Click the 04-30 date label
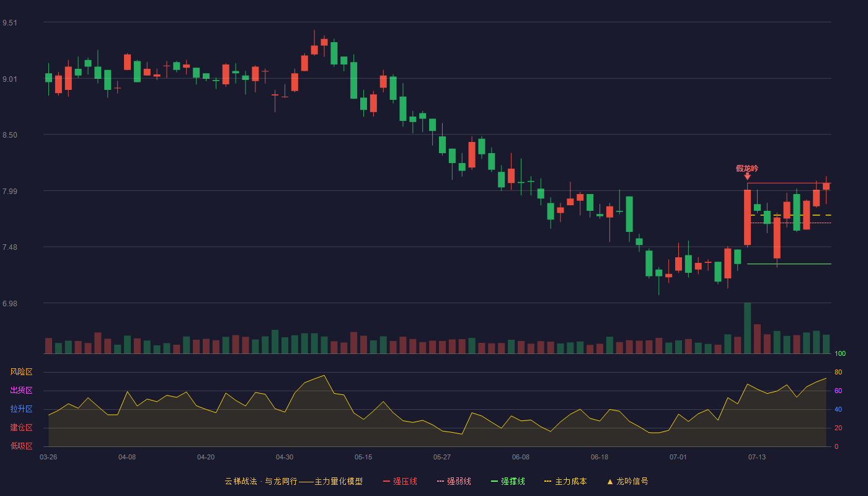The width and height of the screenshot is (868, 496). [x=285, y=457]
